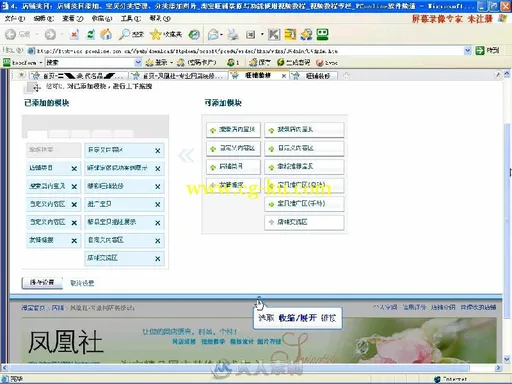Switch to the second 首页 browser tab
This screenshot has height=384, width=512.
click(178, 76)
